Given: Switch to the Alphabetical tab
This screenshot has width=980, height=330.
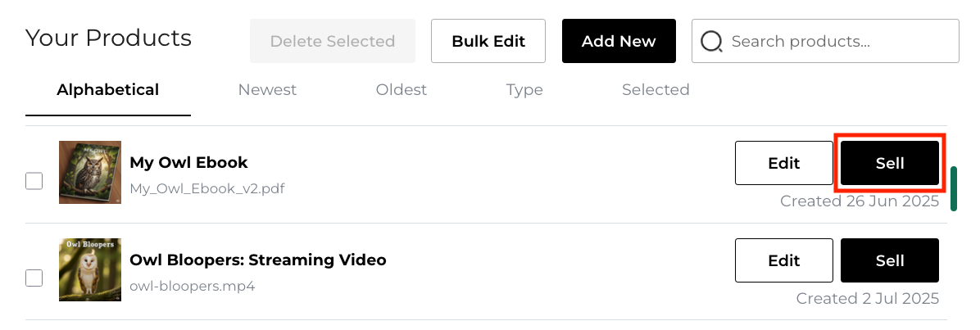Looking at the screenshot, I should tap(107, 90).
